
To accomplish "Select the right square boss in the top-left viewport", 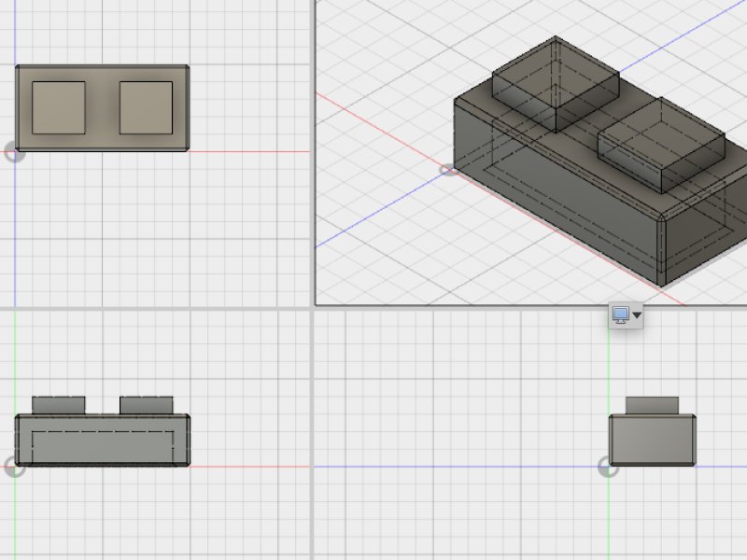I will click(147, 107).
